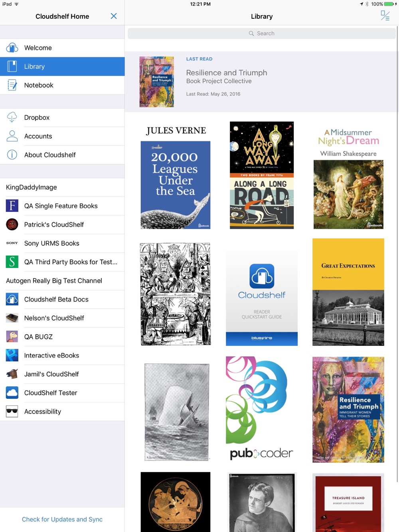
Task: Click the Sony logo icon
Action: tap(12, 243)
